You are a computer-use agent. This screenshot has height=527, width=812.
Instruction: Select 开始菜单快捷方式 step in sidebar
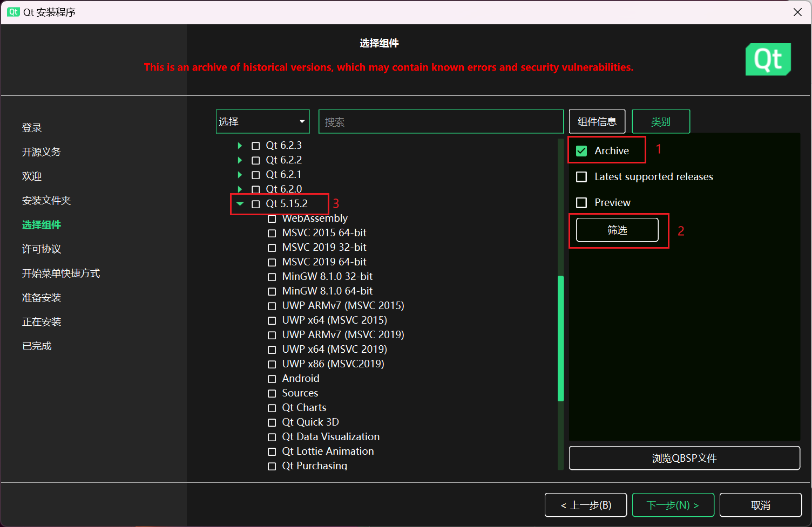[x=61, y=273]
